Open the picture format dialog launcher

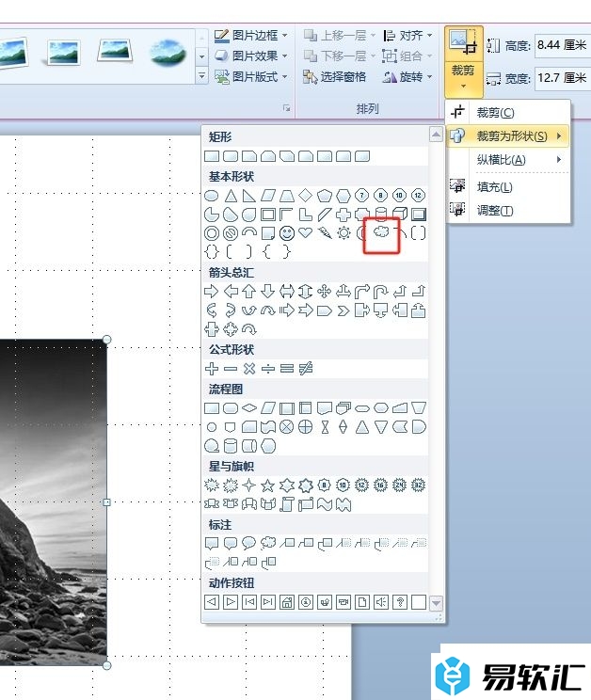[x=287, y=108]
